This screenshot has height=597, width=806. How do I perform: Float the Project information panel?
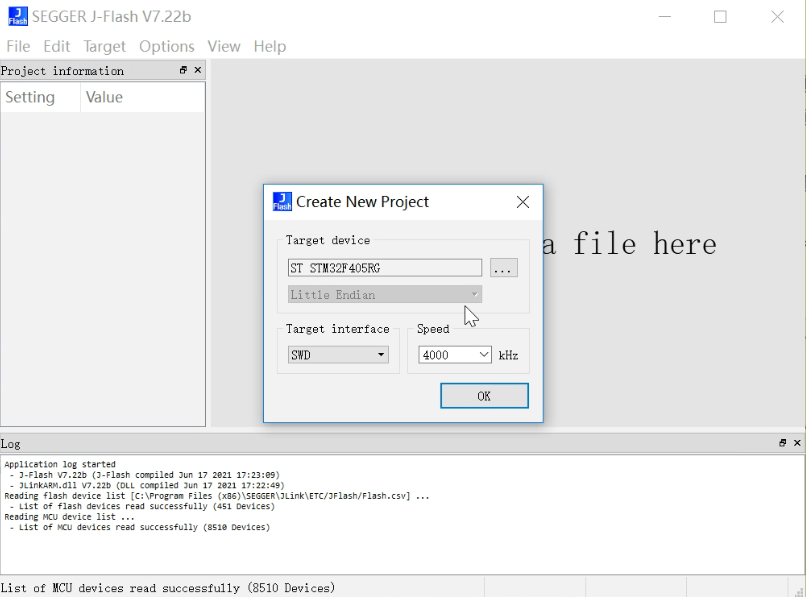[x=183, y=70]
